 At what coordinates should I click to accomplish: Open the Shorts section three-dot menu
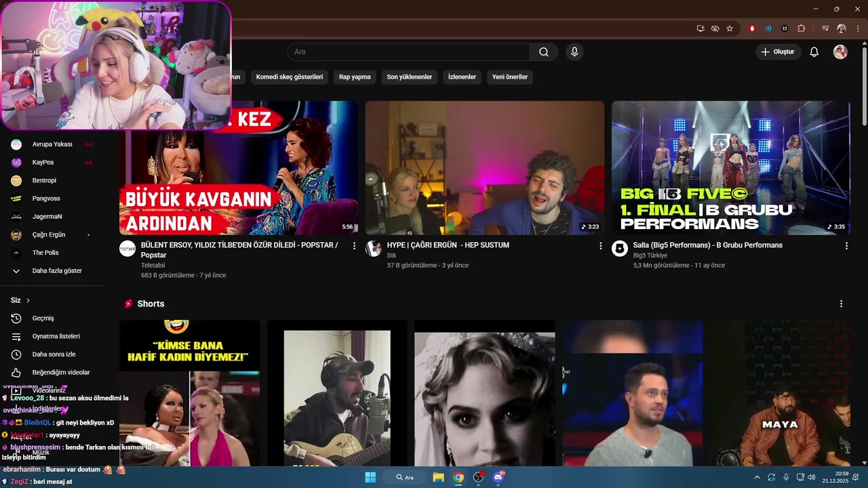(841, 304)
